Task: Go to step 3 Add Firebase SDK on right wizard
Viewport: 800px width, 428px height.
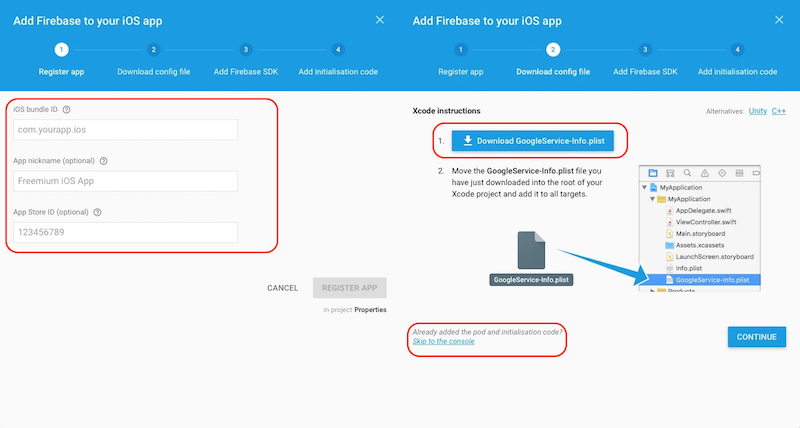Action: (645, 49)
